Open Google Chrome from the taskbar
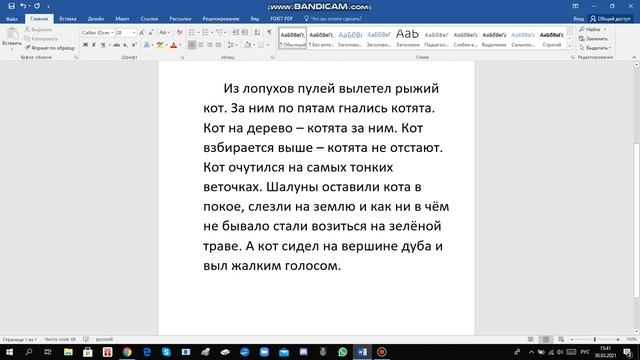The image size is (640, 360). pos(127,352)
